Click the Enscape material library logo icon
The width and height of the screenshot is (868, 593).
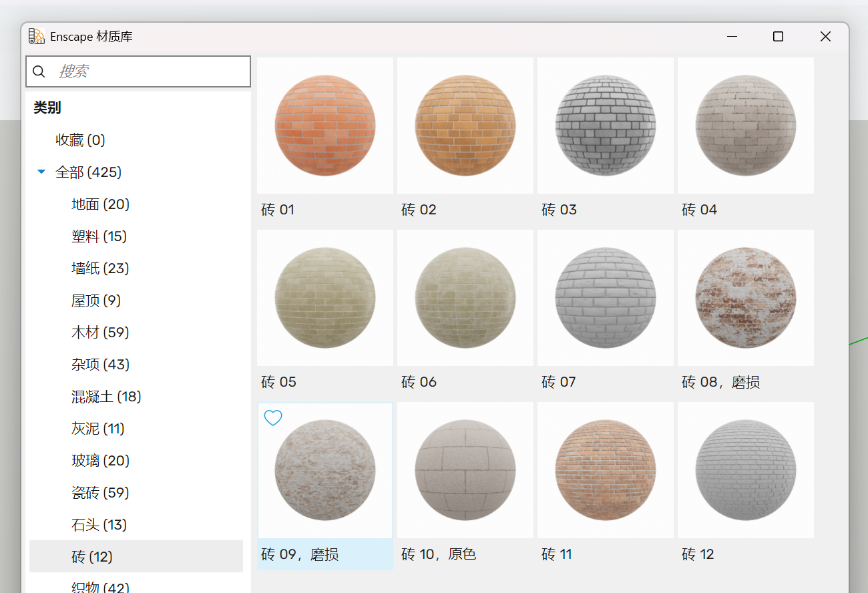pos(37,37)
